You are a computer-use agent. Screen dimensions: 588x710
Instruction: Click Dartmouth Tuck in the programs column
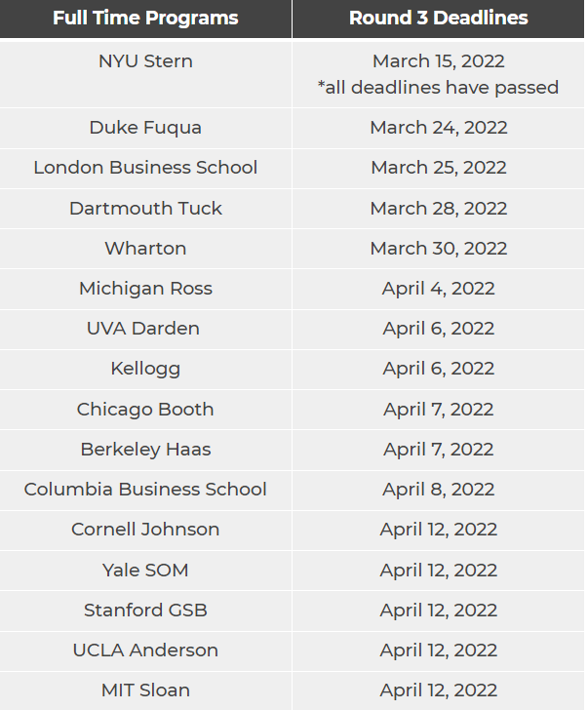click(145, 209)
